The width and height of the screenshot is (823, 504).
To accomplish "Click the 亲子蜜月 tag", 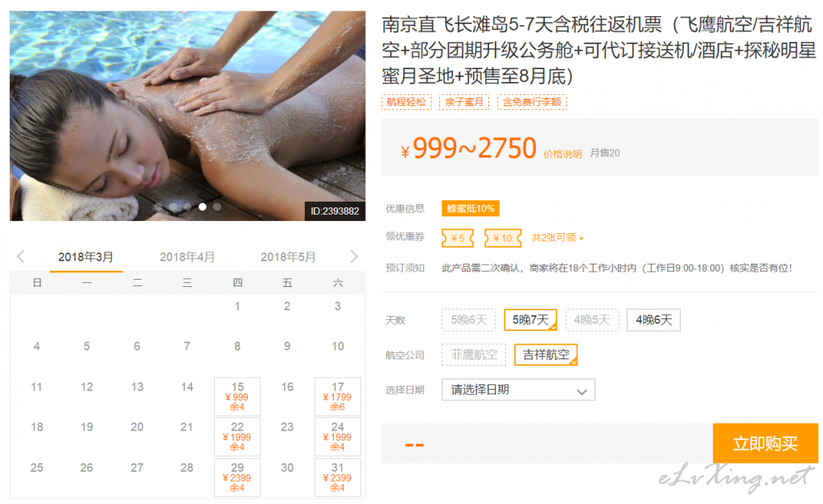I will click(x=464, y=102).
